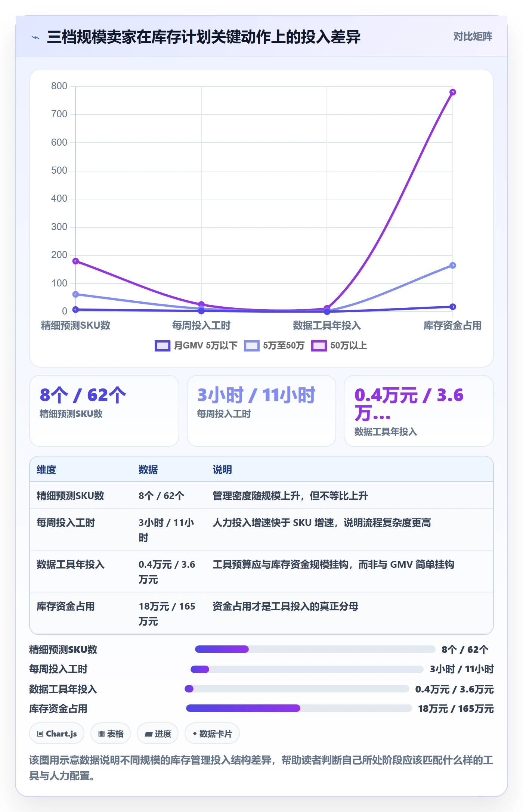Select table cell 资金占用才是工具投入的真正分母
523x812 pixels.
point(285,606)
